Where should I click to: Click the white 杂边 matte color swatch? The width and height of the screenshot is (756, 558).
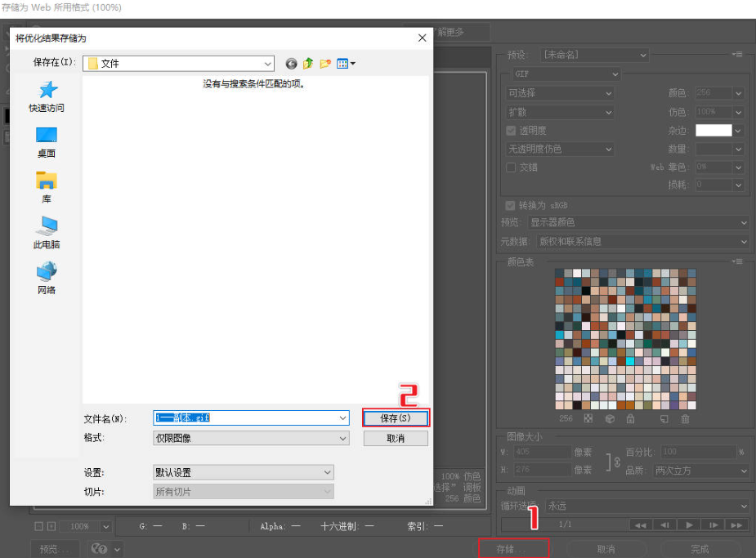[x=713, y=131]
